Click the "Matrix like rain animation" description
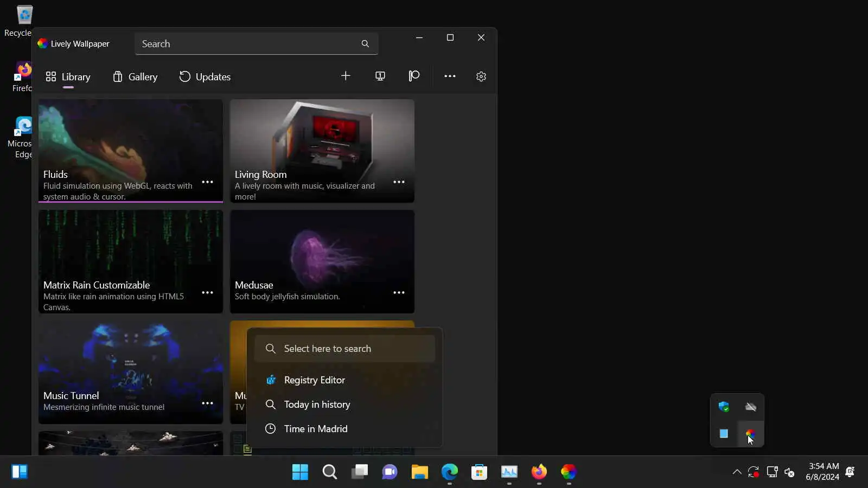The width and height of the screenshot is (868, 488). [113, 302]
